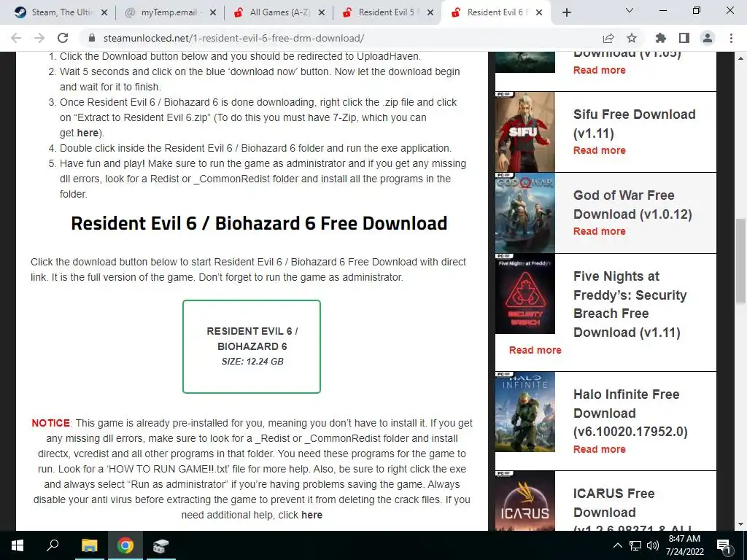Click Read more above the Sifu entry
This screenshot has height=560, width=747.
pyautogui.click(x=600, y=71)
